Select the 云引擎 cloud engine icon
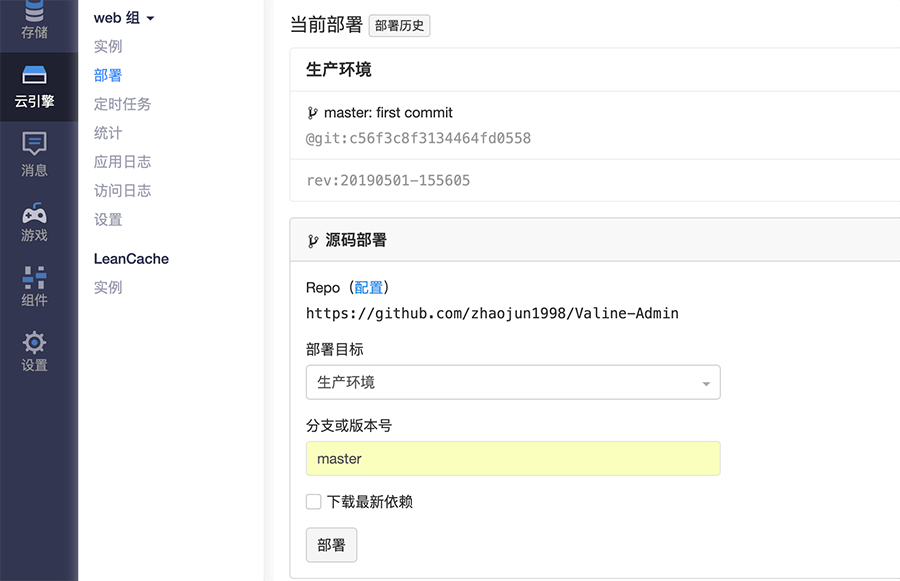 34,77
